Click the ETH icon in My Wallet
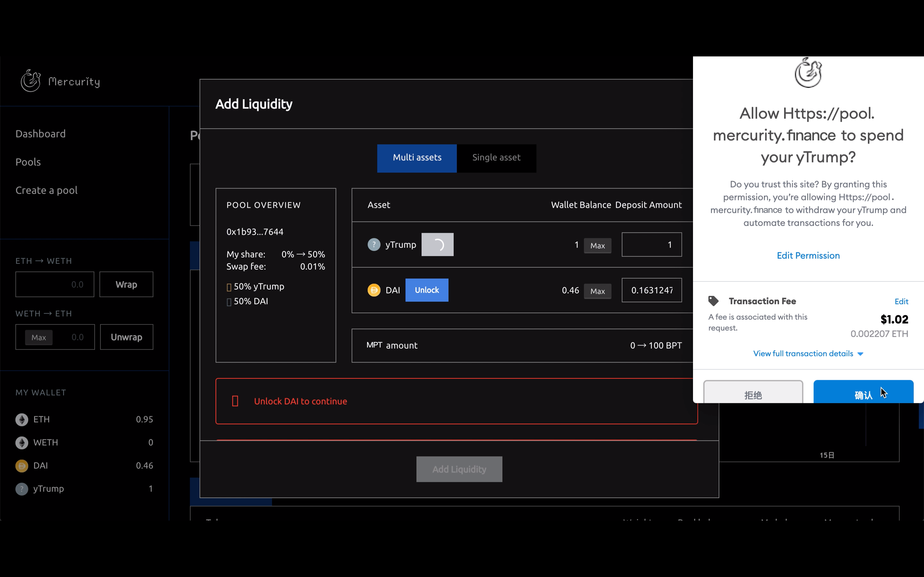Screen dimensions: 924x577 [22, 419]
